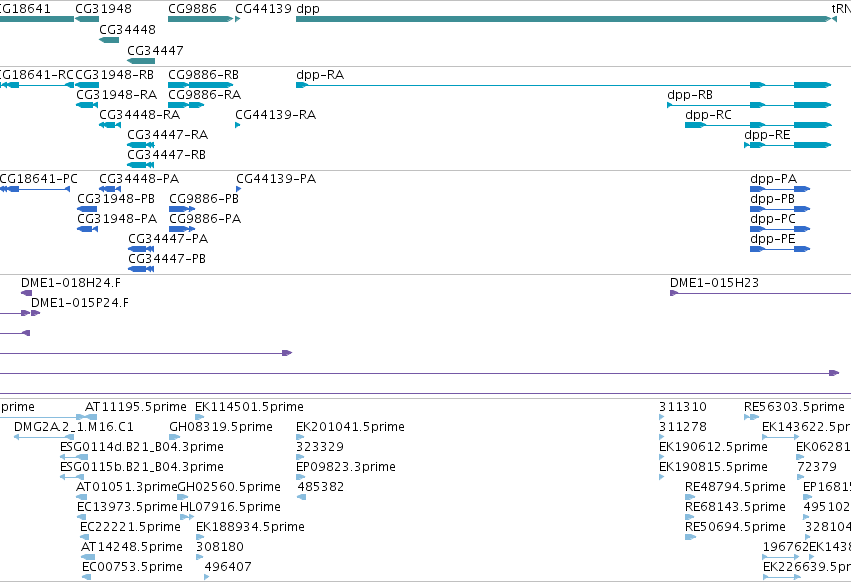The image size is (851, 582).
Task: Click the EK190612.5prime EST
Action: [662, 457]
